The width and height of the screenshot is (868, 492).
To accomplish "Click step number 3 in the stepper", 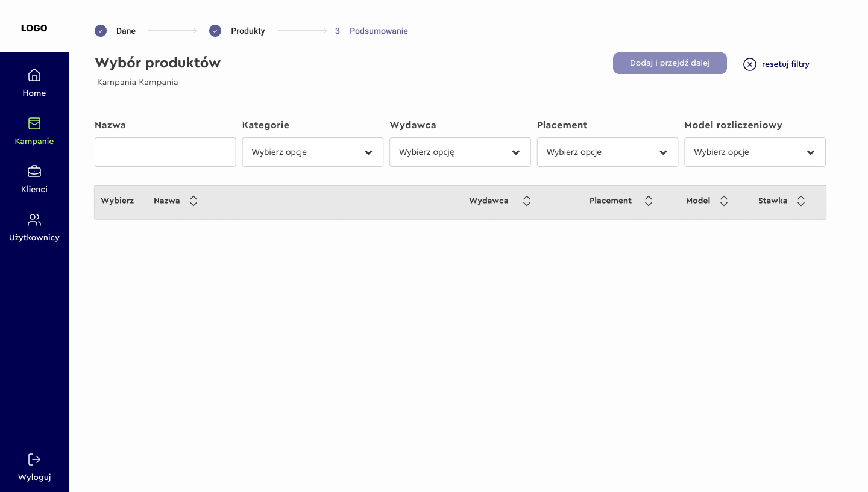I will (x=338, y=31).
